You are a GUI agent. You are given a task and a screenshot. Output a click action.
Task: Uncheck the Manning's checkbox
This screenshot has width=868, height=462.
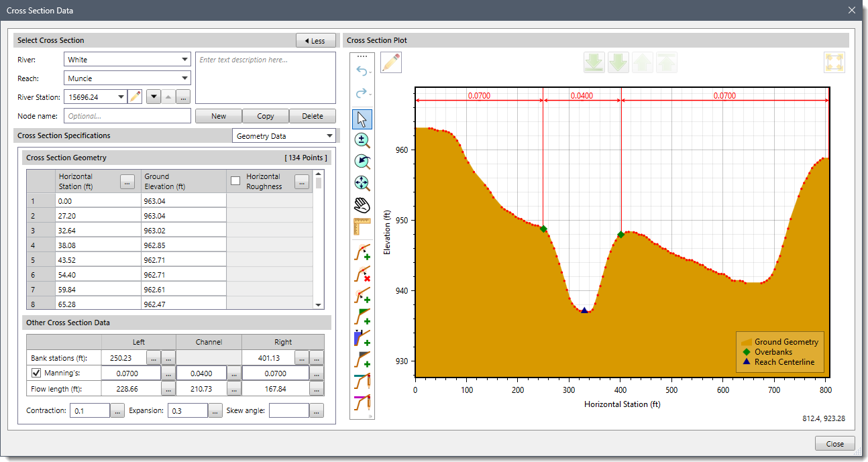pos(36,373)
